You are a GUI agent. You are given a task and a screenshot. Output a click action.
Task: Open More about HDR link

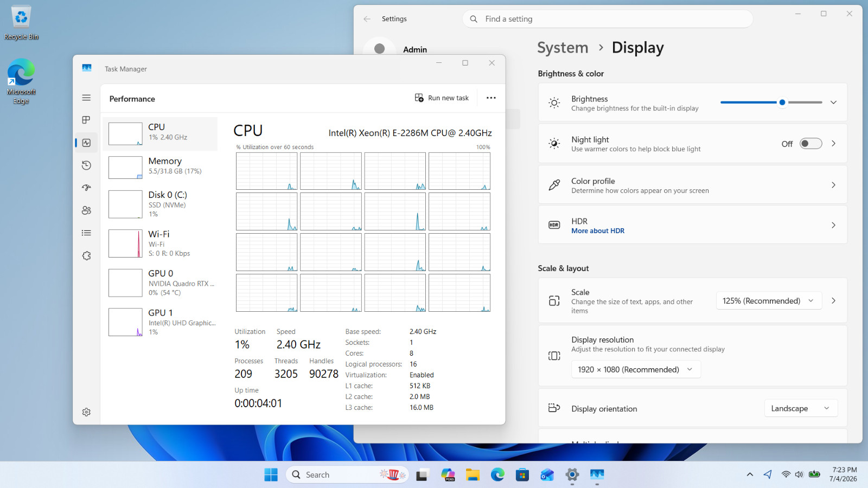click(598, 231)
